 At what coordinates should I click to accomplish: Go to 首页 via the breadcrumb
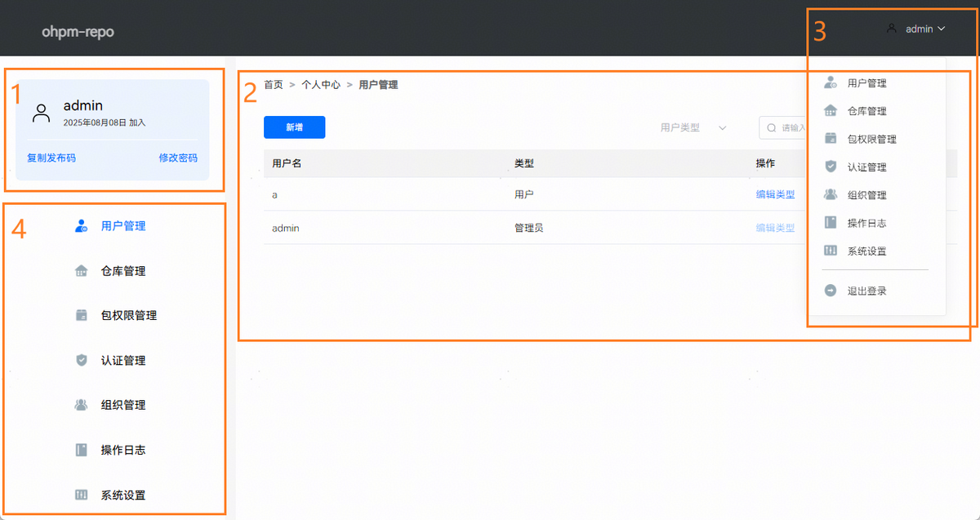point(273,85)
